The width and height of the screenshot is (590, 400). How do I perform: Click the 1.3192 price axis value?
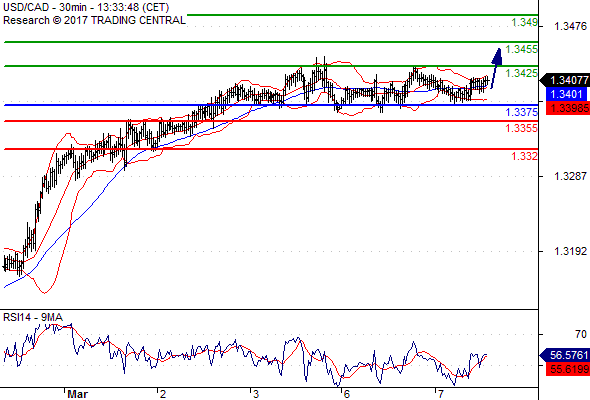pos(570,251)
